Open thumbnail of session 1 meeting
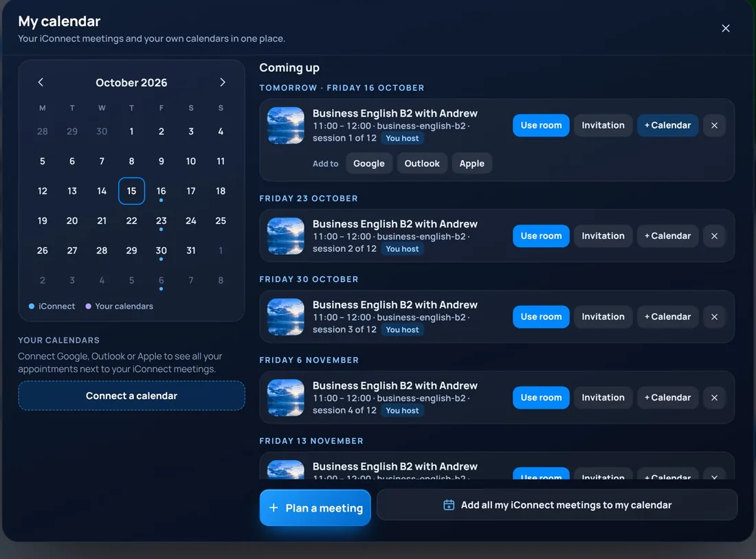 (286, 126)
